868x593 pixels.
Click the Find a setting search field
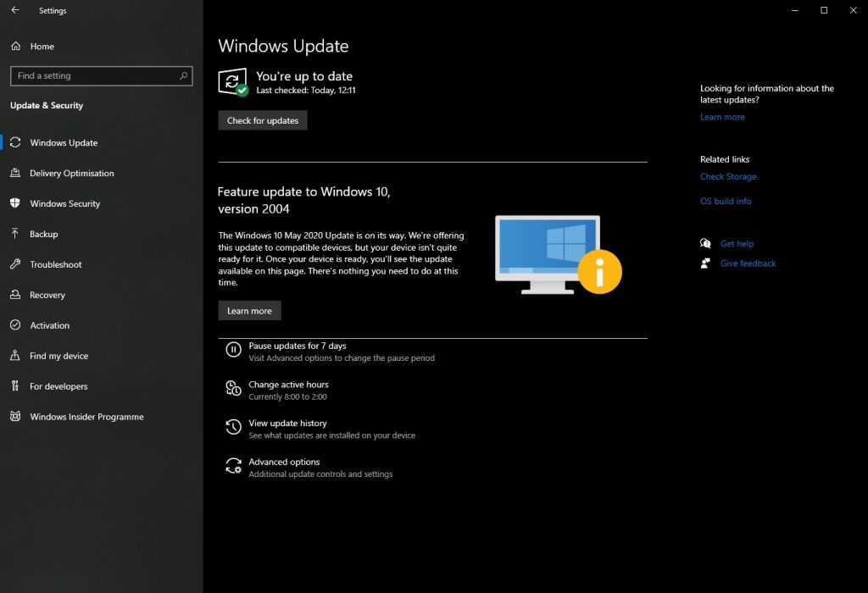coord(102,75)
